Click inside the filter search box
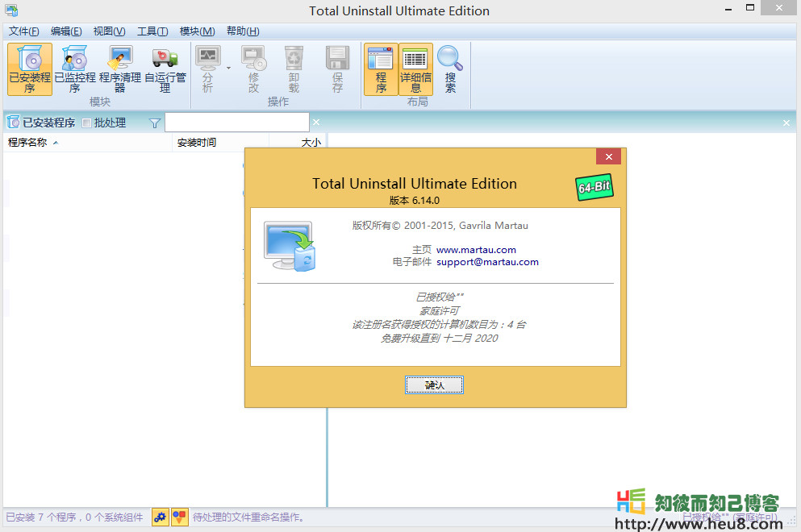This screenshot has width=801, height=532. coord(236,122)
